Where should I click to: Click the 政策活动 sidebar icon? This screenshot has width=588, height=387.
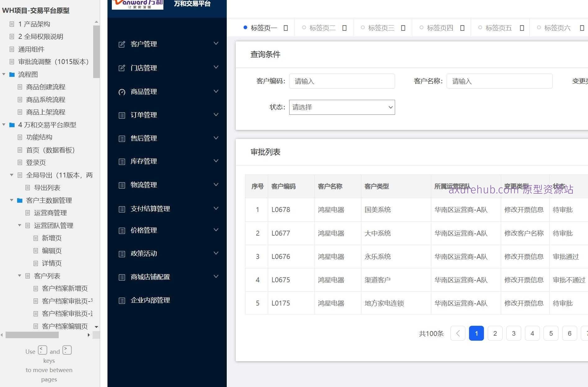click(121, 253)
